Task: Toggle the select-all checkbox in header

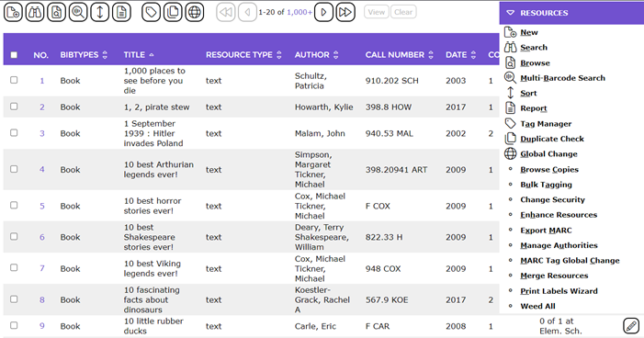Action: click(x=14, y=54)
